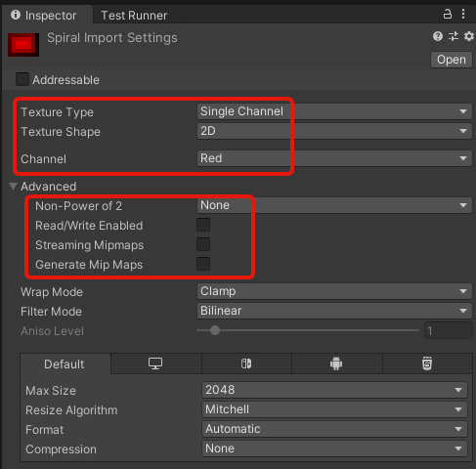Select the Default platform settings tab
Screen dimensions: 476x469
tap(65, 363)
